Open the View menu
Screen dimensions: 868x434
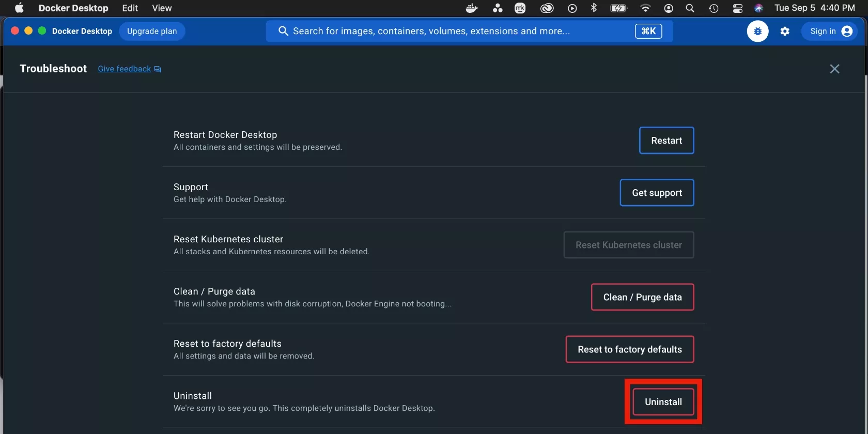tap(162, 8)
